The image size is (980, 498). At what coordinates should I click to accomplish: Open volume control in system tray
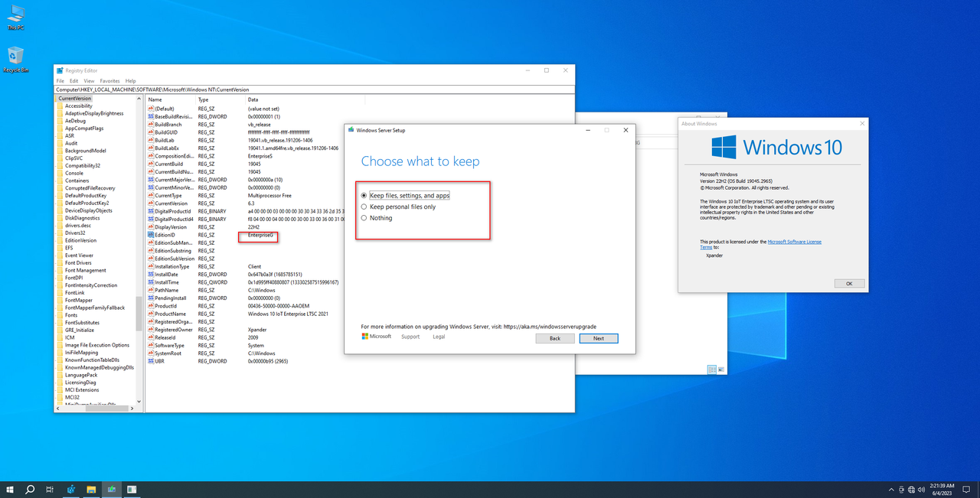(x=921, y=490)
